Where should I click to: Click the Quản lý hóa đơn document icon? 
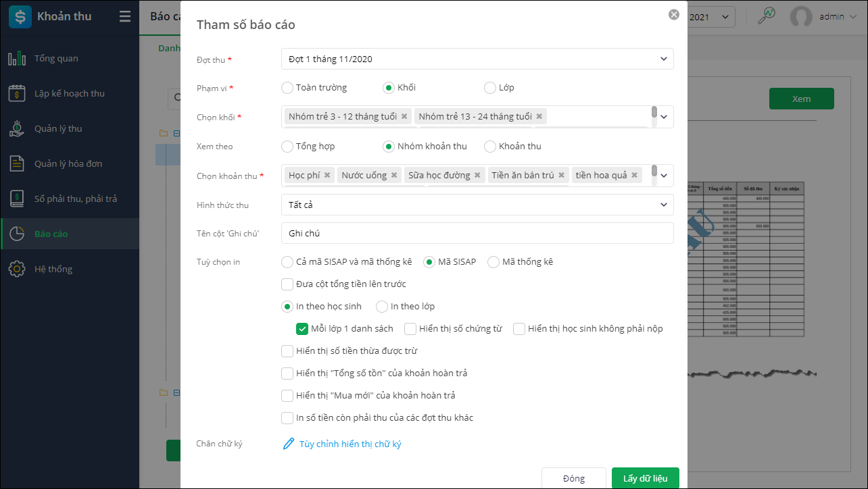coord(17,163)
